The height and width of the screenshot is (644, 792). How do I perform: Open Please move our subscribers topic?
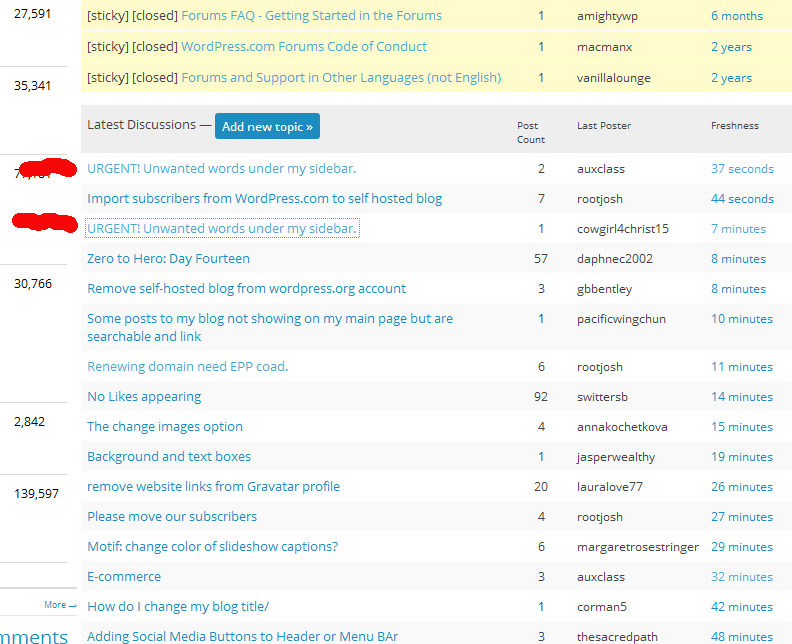point(172,516)
